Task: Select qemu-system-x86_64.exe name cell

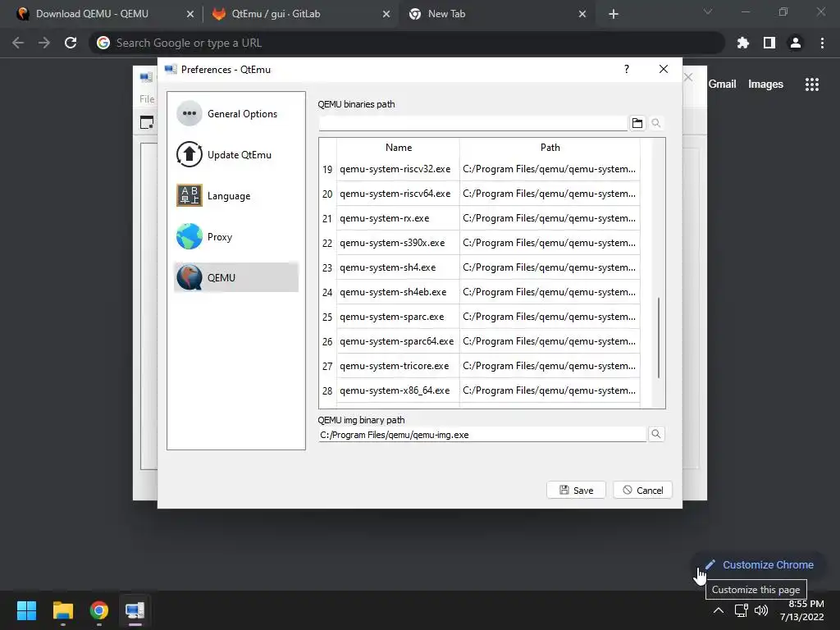Action: point(398,390)
